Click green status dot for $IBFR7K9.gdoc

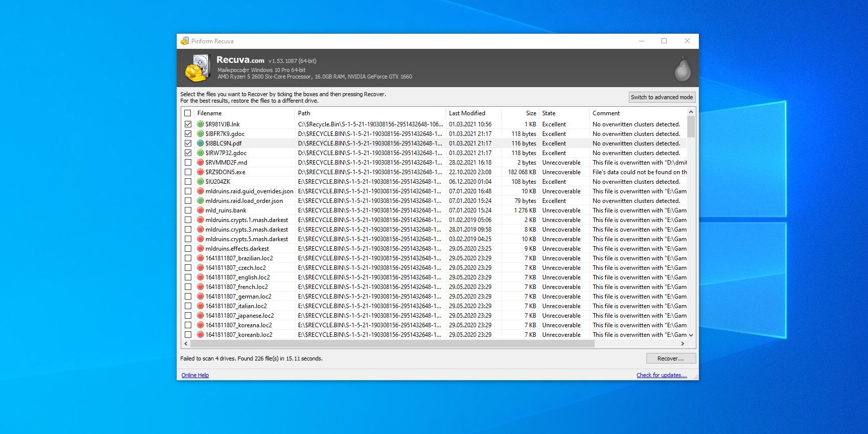[x=200, y=133]
